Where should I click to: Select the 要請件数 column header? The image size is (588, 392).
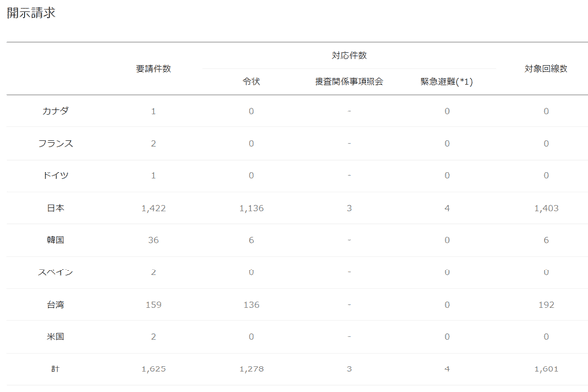tap(153, 69)
